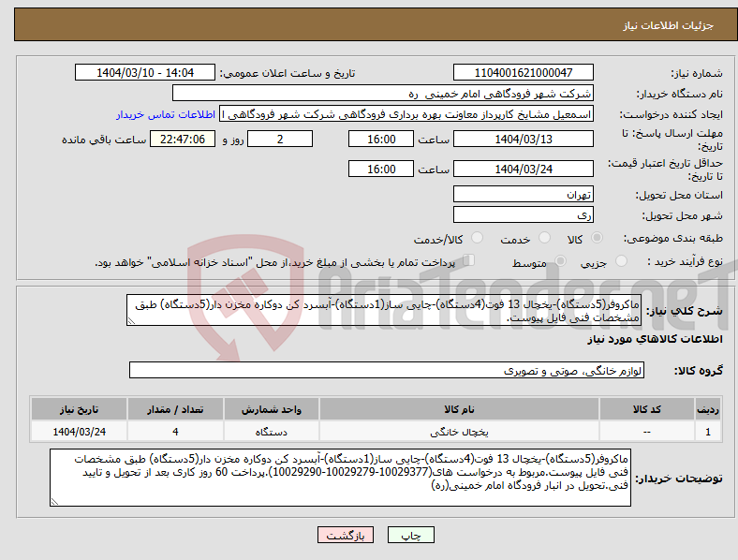This screenshot has height=560, width=738.
Task: Click the کد کالا column header
Action: (x=647, y=409)
